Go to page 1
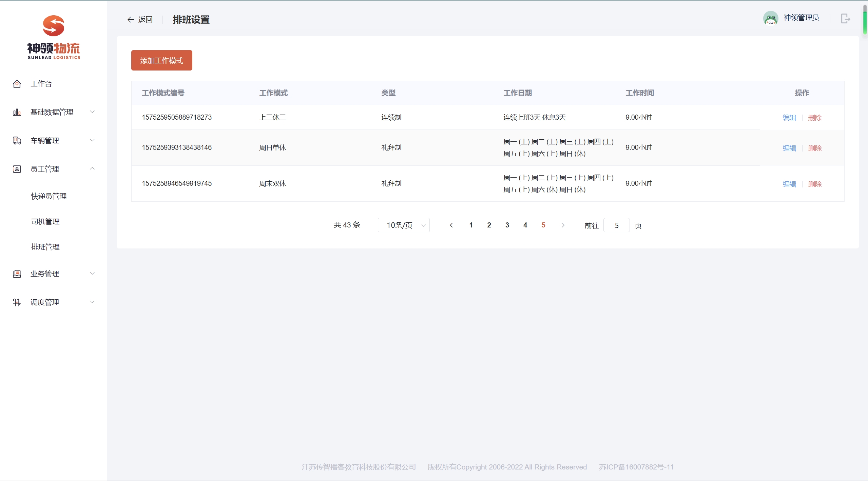 [471, 225]
